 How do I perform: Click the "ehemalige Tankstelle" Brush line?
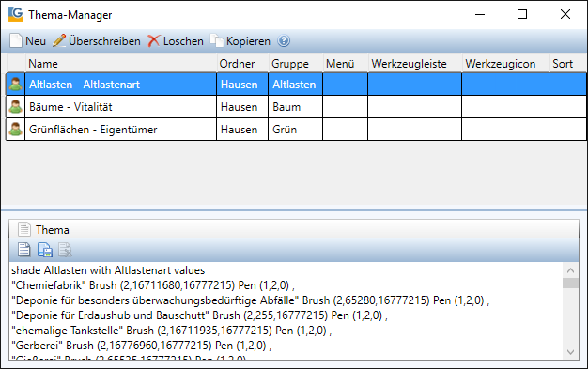pos(171,331)
